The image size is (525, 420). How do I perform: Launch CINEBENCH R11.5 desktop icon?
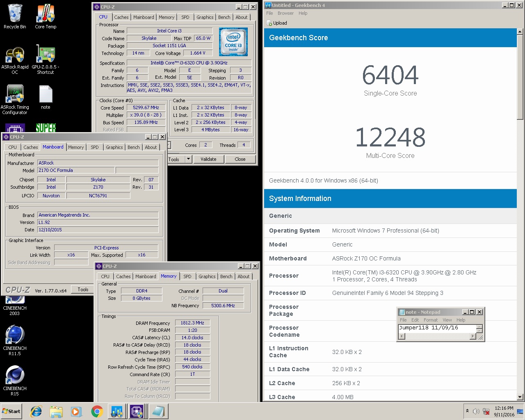15,340
